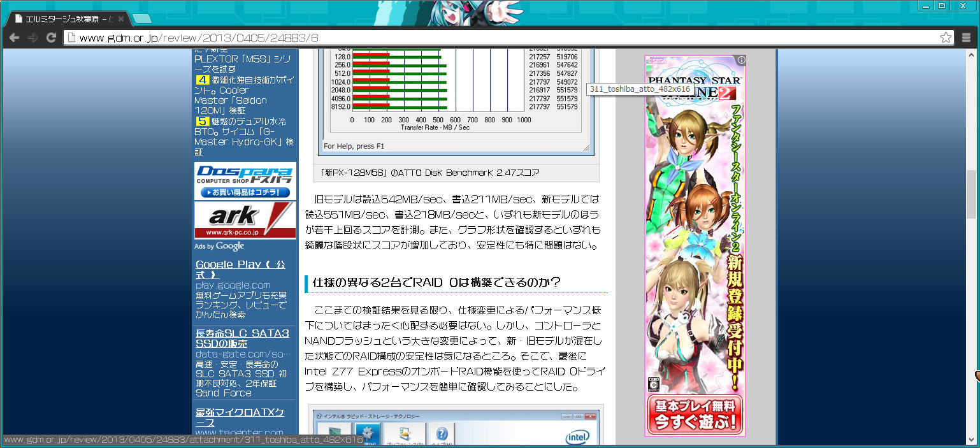The image size is (980, 448).
Task: Click the Intel logo in the RST screenshot
Action: coord(577,437)
